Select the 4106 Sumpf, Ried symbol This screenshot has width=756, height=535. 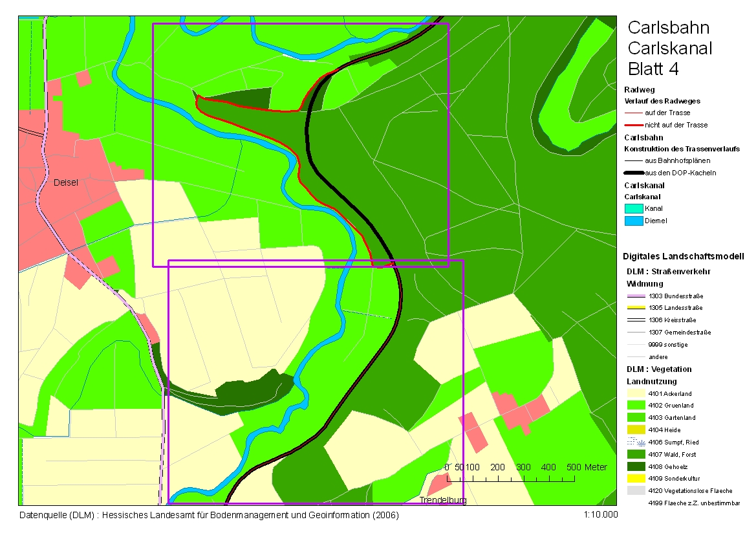click(x=636, y=442)
